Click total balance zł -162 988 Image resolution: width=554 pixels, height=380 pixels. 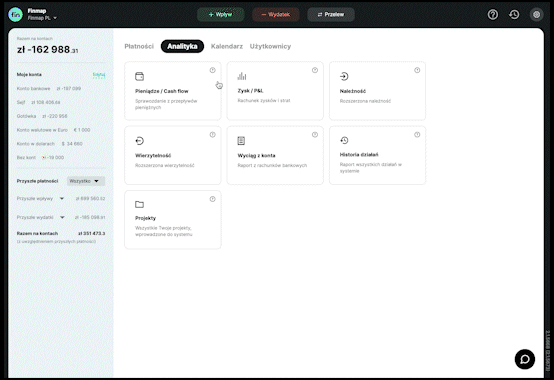click(x=47, y=49)
